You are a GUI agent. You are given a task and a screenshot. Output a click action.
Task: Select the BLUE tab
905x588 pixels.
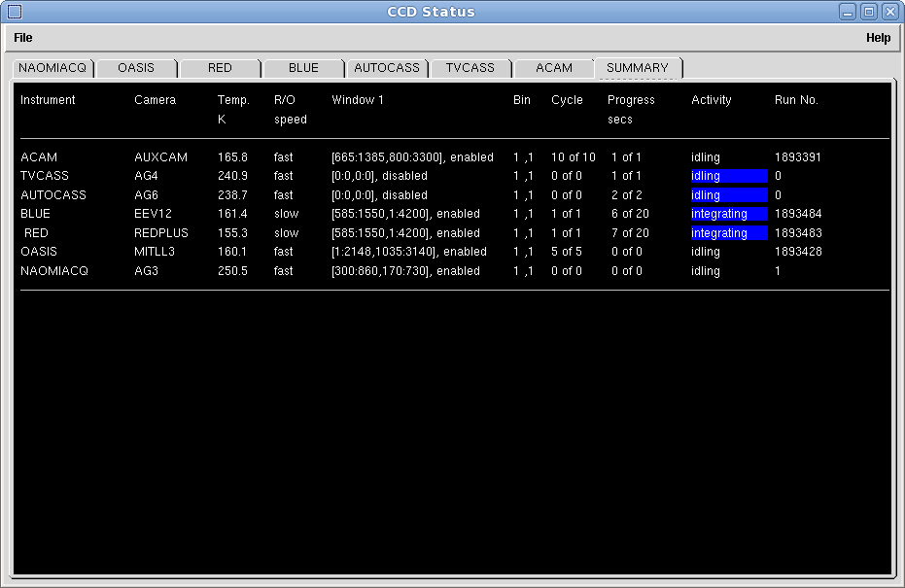[x=303, y=68]
